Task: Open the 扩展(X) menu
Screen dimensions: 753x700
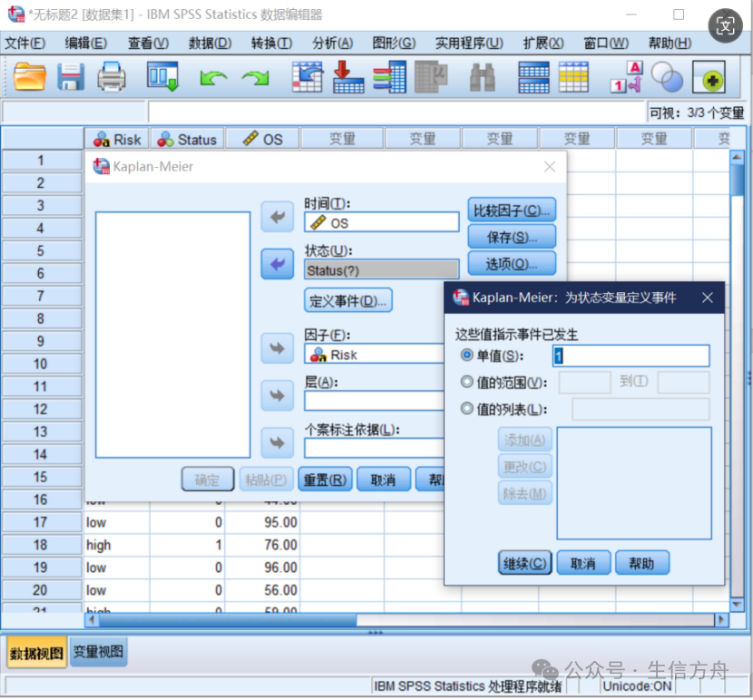Action: [543, 44]
